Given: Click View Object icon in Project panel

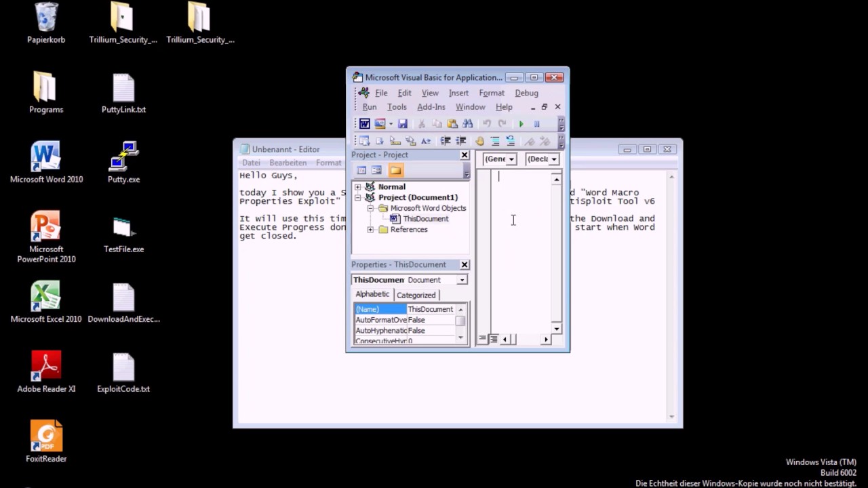Looking at the screenshot, I should pyautogui.click(x=376, y=170).
